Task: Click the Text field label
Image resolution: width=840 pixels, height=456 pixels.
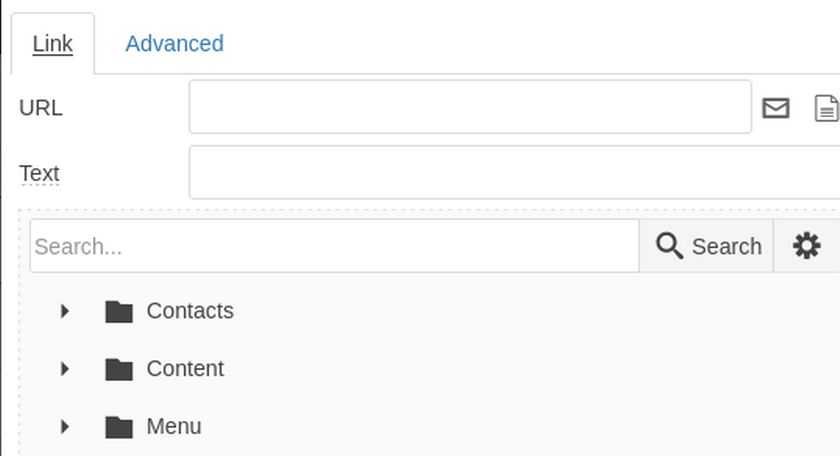Action: tap(39, 173)
